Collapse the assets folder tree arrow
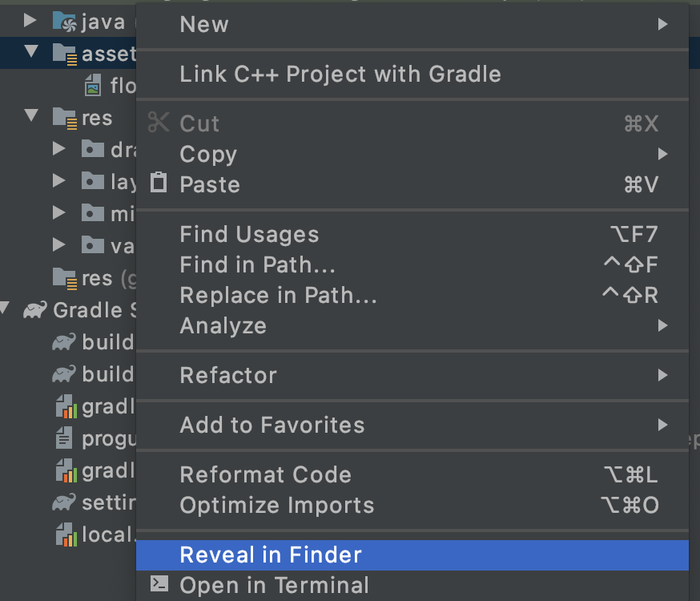The width and height of the screenshot is (700, 601). [32, 53]
